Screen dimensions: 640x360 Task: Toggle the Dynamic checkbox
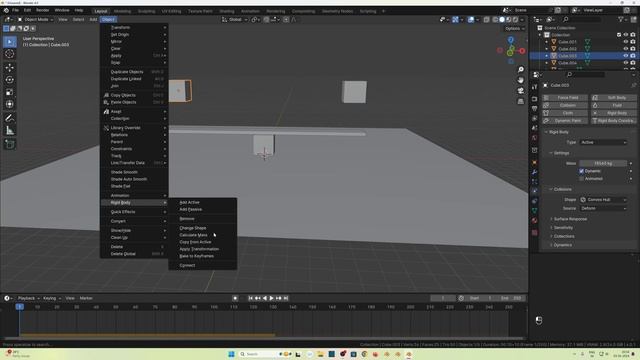click(x=581, y=171)
